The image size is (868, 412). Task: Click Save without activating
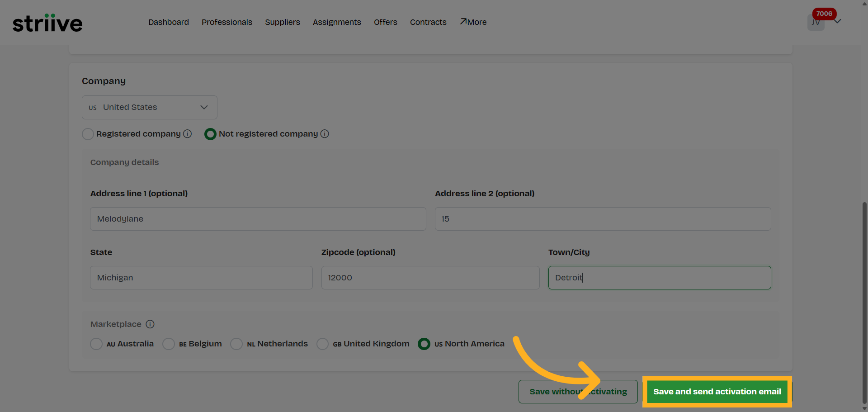click(x=578, y=392)
